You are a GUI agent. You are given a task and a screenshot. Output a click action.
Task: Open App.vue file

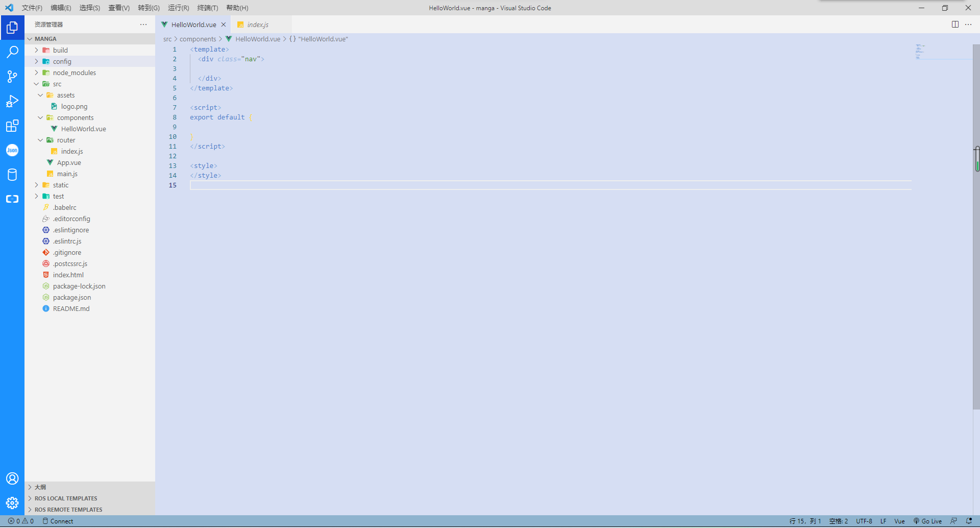(90, 162)
